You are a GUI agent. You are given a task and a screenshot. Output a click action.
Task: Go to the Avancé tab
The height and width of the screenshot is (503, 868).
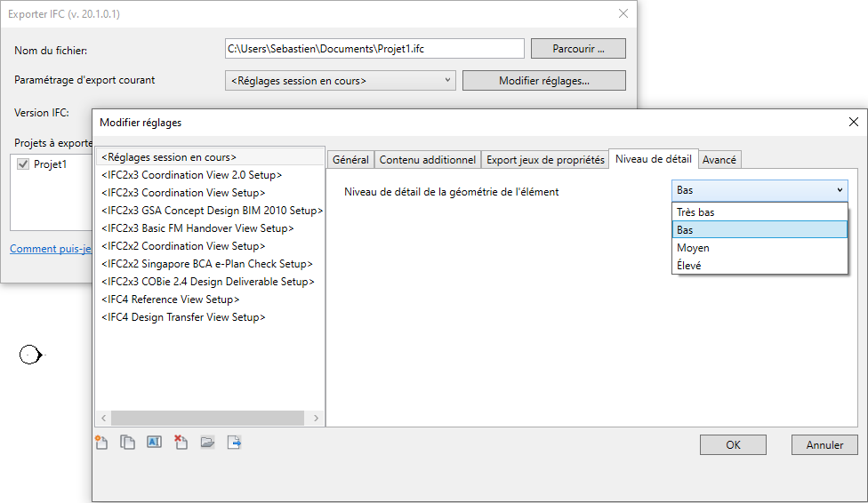(x=719, y=160)
